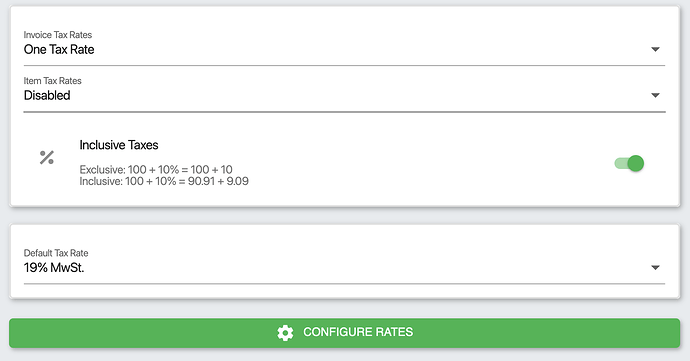Click the 'CONFIGURE RATES' label text
Image resolution: width=690 pixels, height=361 pixels.
point(358,332)
